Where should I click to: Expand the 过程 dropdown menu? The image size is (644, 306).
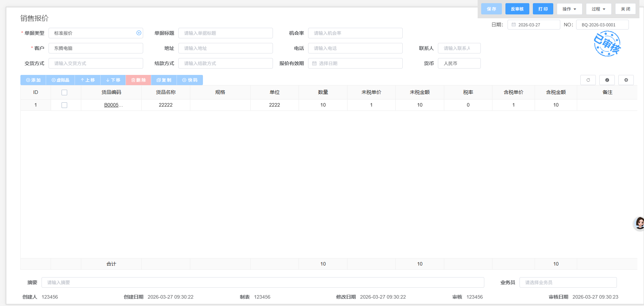tap(598, 9)
